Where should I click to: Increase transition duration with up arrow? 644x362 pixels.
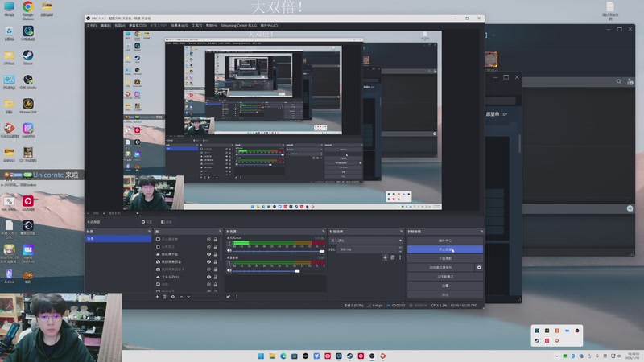point(400,248)
